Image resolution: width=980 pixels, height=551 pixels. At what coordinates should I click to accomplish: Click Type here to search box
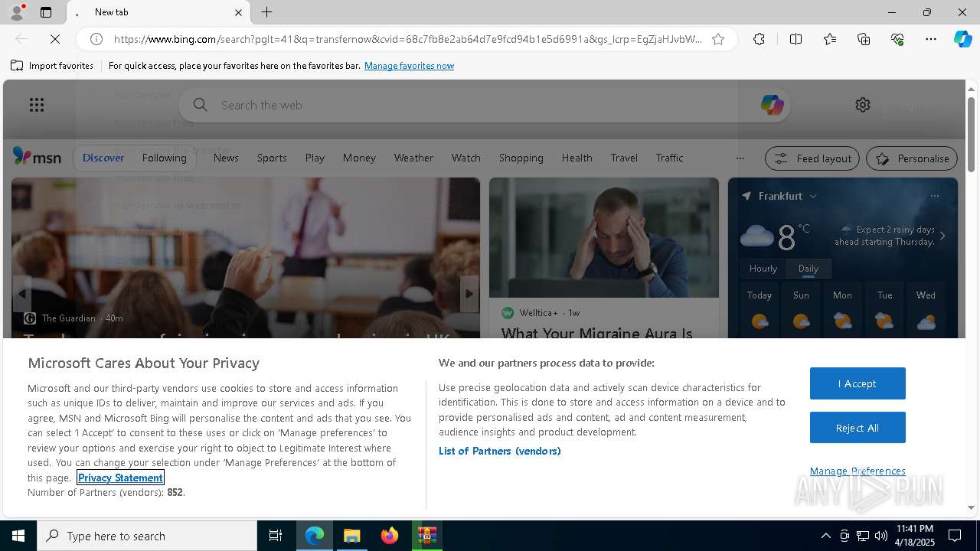147,536
